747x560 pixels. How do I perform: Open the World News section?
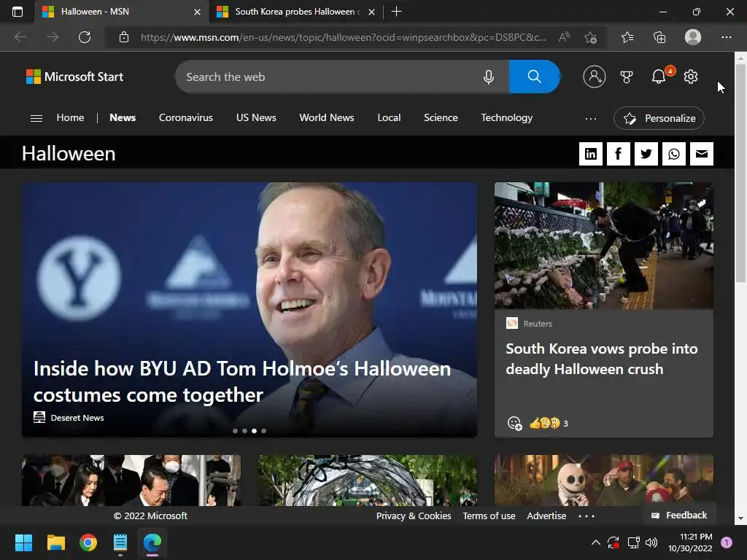(x=326, y=117)
